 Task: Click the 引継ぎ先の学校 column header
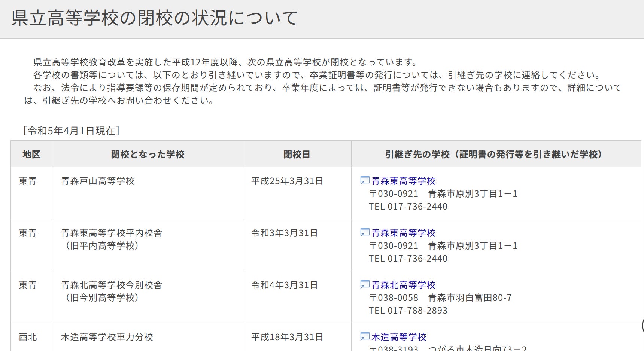[x=496, y=155]
